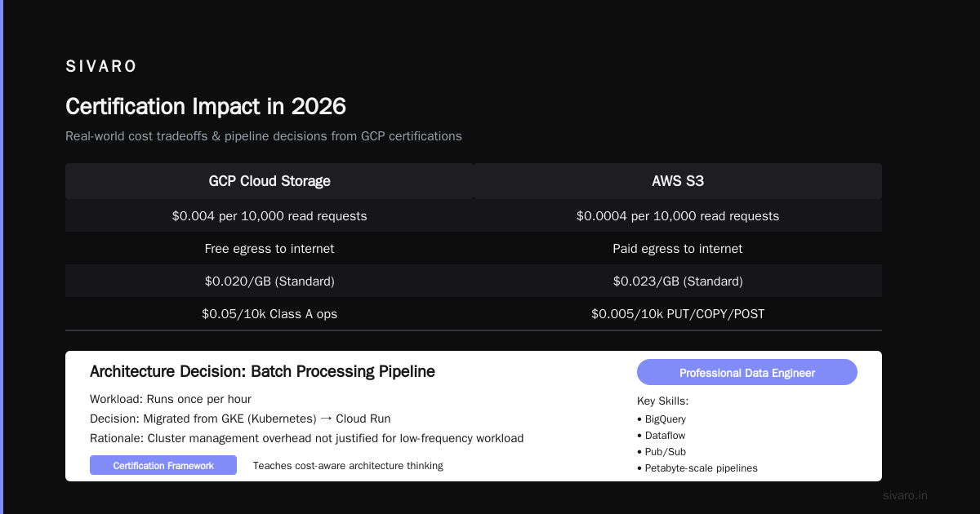Select the Free egress to internet cell
980x514 pixels.
pyautogui.click(x=269, y=249)
